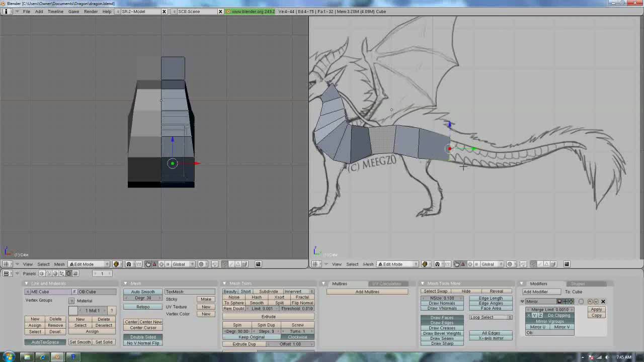The width and height of the screenshot is (644, 362).
Task: Open Edit Mode dropdown in left viewport
Action: (x=89, y=264)
